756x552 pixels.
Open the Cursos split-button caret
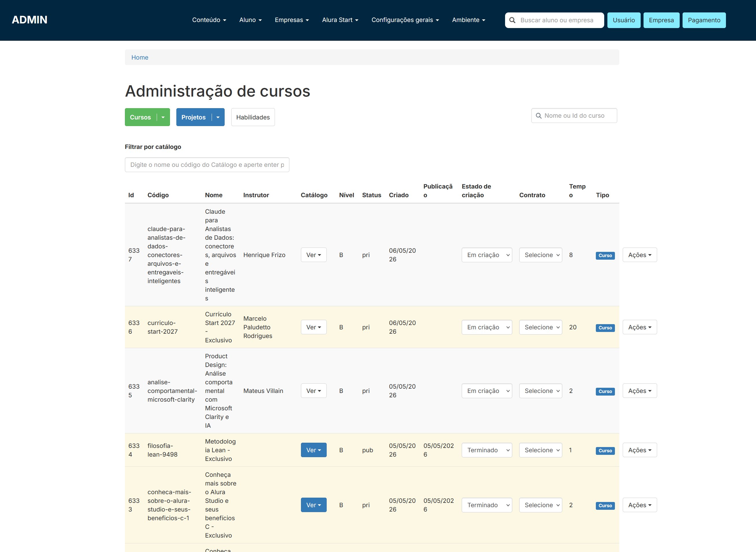pos(163,117)
